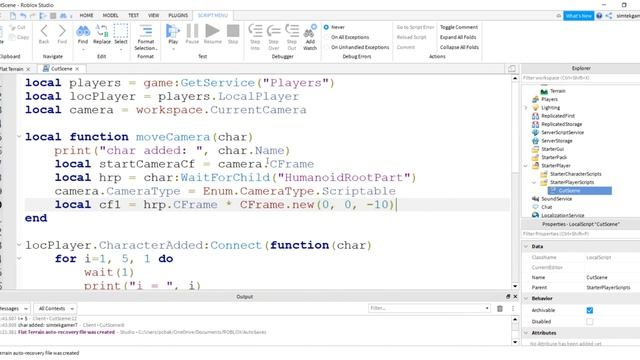Collapse the StarterPlayer node

[x=526, y=166]
